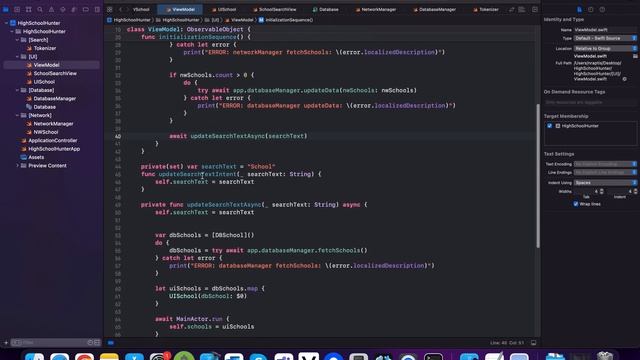Collapse the [Database] group
This screenshot has height=360, width=640.
tap(17, 90)
